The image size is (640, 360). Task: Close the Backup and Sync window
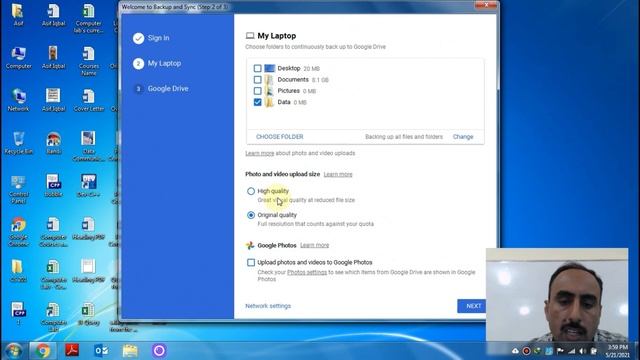(x=486, y=5)
